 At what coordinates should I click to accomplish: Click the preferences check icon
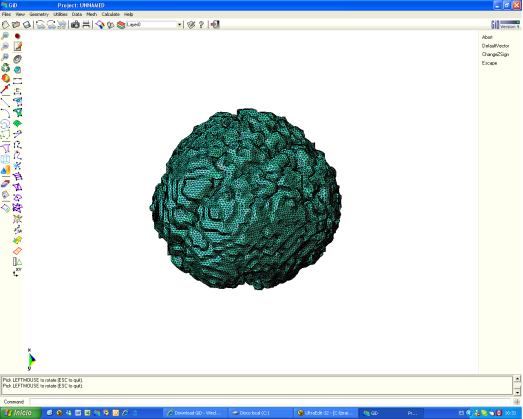[x=191, y=24]
